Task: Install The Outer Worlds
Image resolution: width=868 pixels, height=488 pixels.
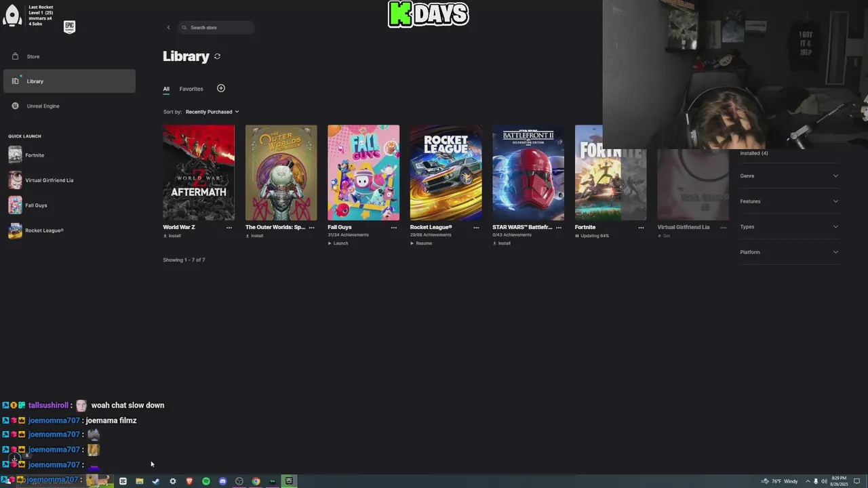Action: tap(254, 236)
